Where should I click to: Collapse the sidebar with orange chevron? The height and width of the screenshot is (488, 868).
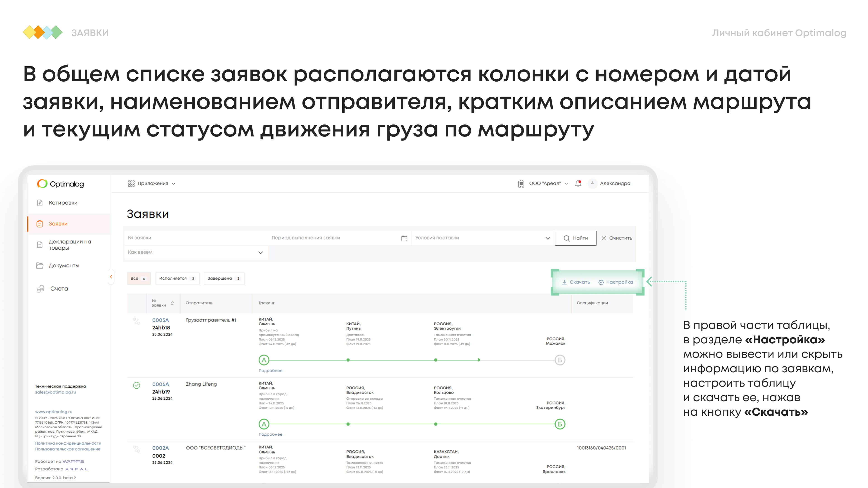(111, 277)
